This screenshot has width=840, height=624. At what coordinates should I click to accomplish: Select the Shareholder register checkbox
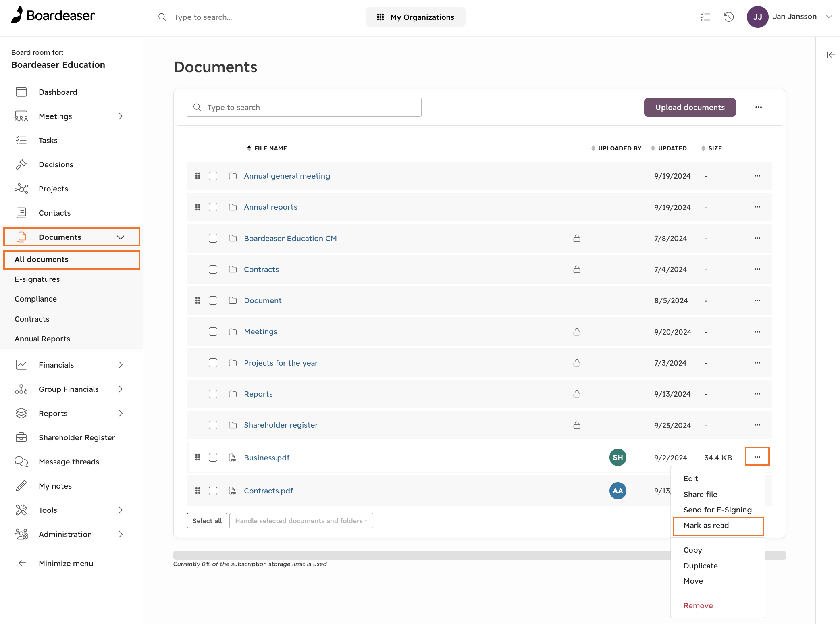coord(213,425)
